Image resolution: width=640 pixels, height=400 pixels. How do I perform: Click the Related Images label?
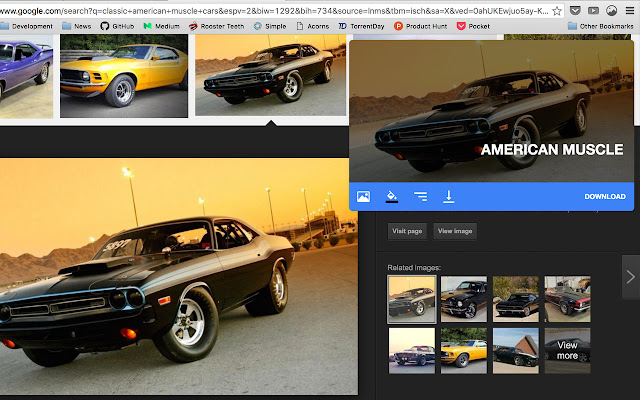click(x=414, y=268)
